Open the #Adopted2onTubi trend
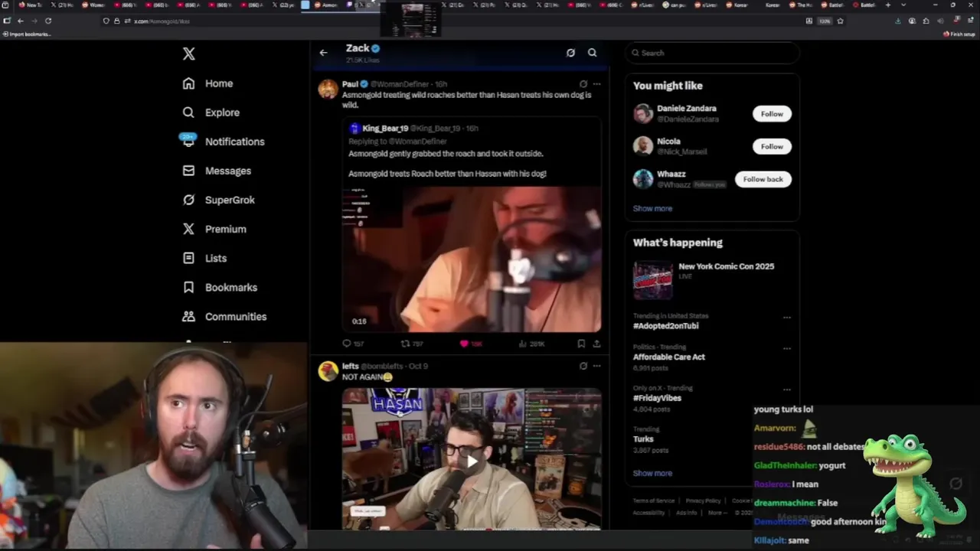The width and height of the screenshot is (980, 551). (665, 326)
